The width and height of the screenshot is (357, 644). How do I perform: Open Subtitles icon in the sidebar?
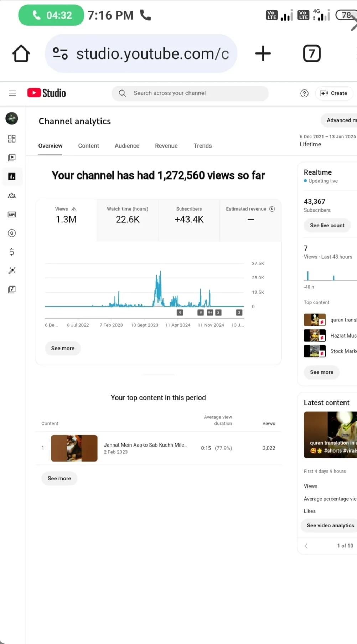(x=12, y=215)
